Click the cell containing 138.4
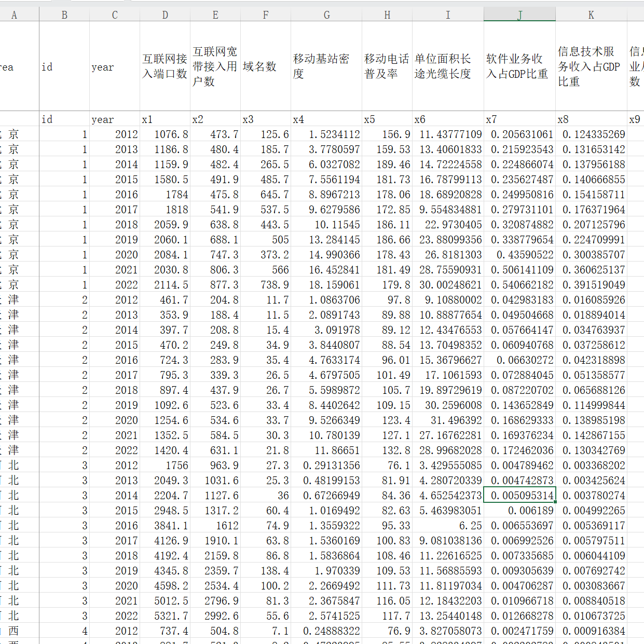The width and height of the screenshot is (644, 644). (266, 570)
